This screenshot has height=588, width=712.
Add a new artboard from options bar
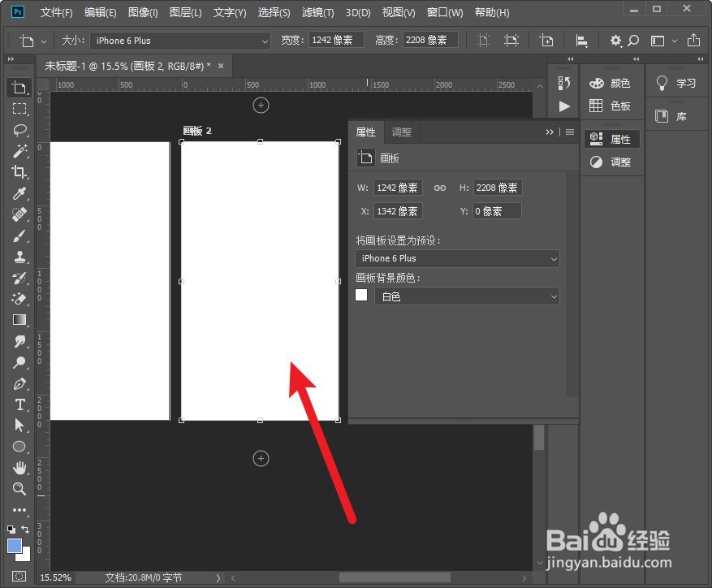coord(546,41)
